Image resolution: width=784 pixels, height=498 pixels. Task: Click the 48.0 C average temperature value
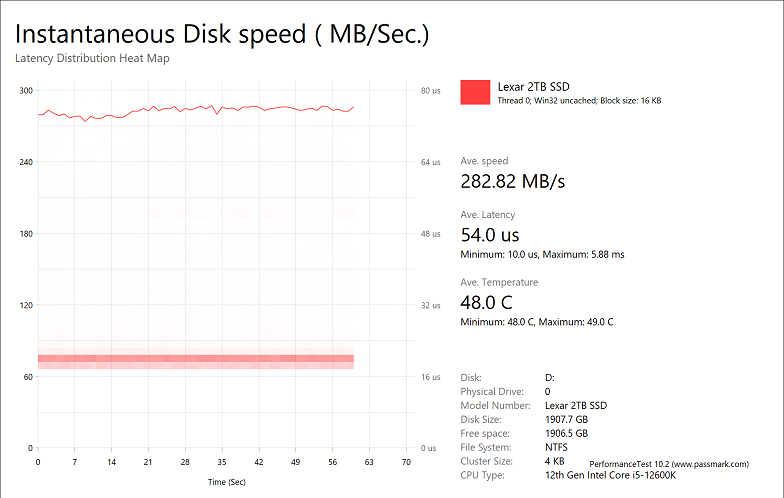click(x=486, y=302)
